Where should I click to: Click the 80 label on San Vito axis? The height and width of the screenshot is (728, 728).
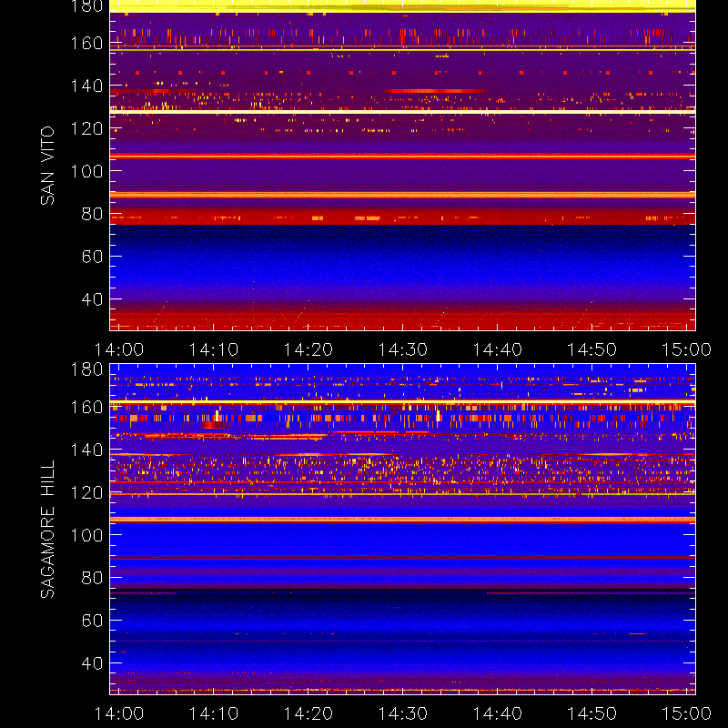pos(92,214)
